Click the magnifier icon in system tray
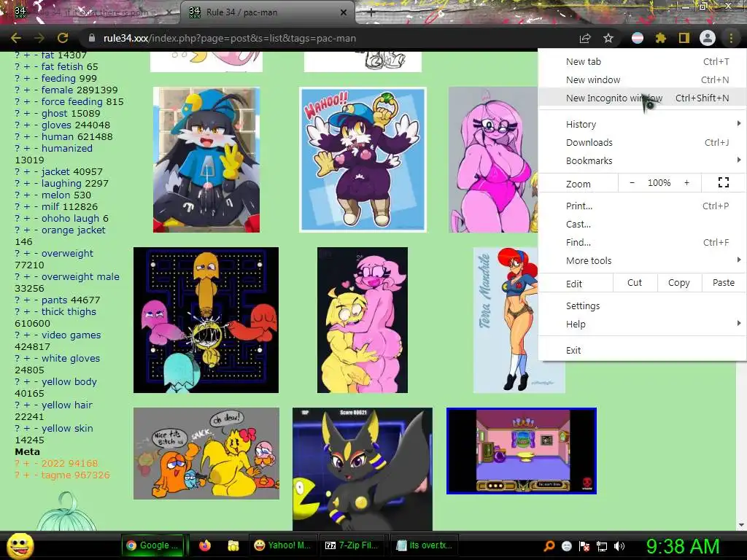This screenshot has height=560, width=747. tap(549, 546)
